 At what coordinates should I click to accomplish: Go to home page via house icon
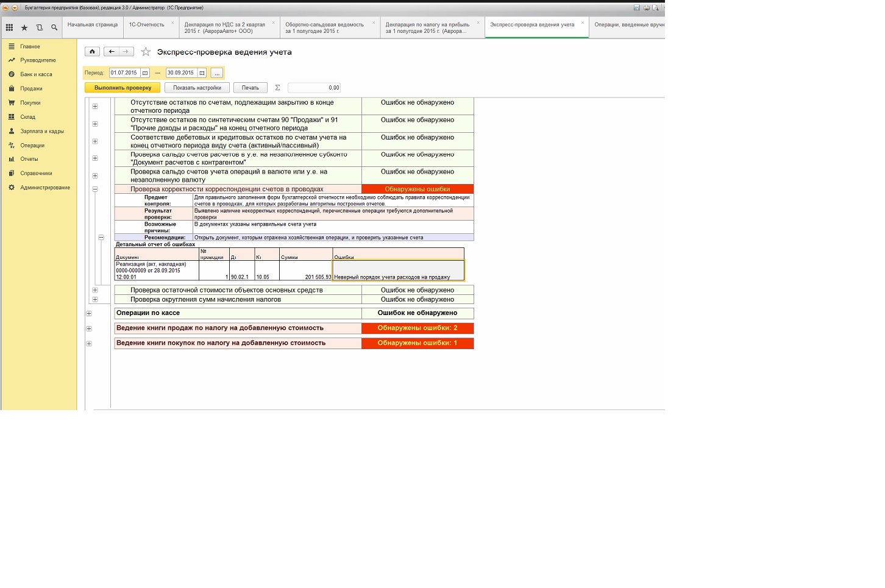click(92, 52)
